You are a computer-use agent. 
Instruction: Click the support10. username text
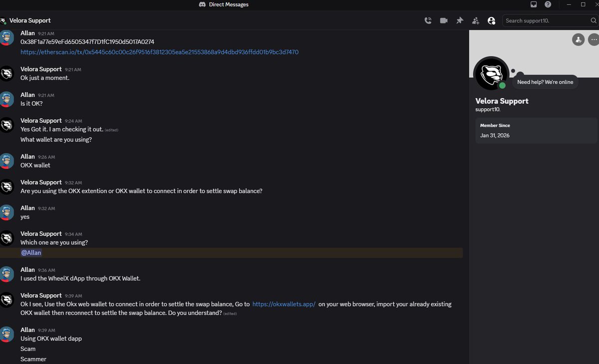pos(488,109)
